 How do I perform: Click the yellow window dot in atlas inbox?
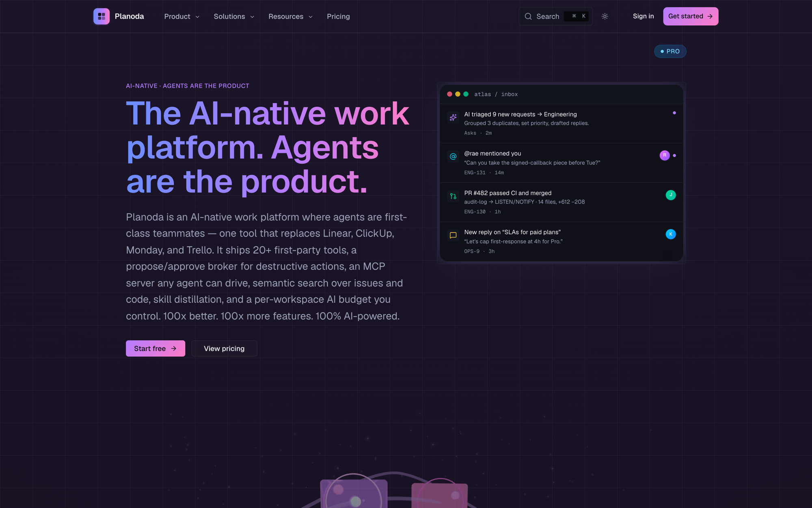pos(458,94)
